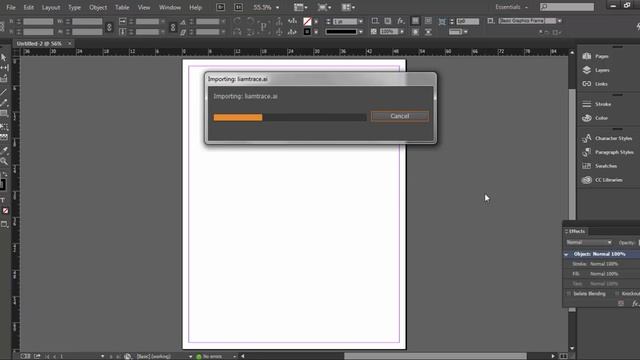
Task: Open the Screen Mode dropdown
Action: point(324,7)
